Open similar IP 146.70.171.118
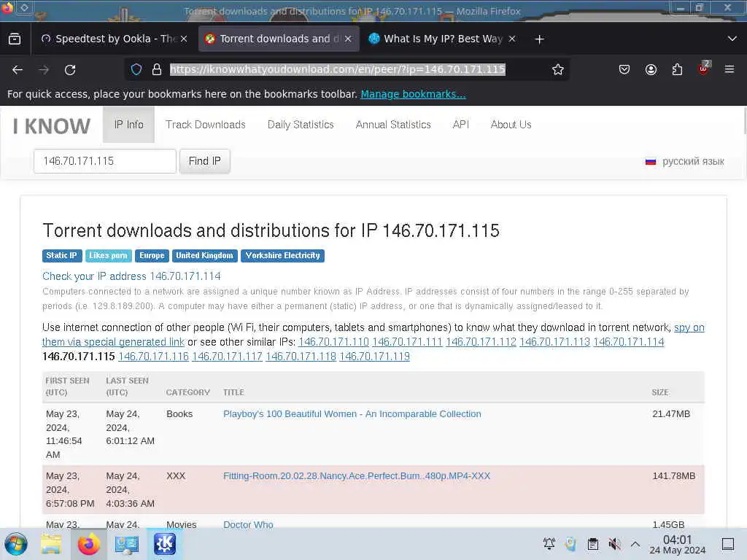The height and width of the screenshot is (560, 747). click(301, 356)
